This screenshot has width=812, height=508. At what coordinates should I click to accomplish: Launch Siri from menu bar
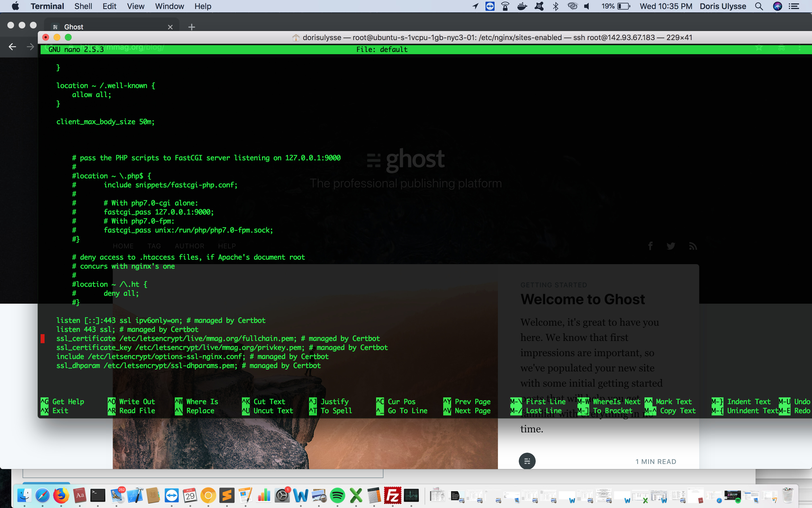tap(777, 6)
